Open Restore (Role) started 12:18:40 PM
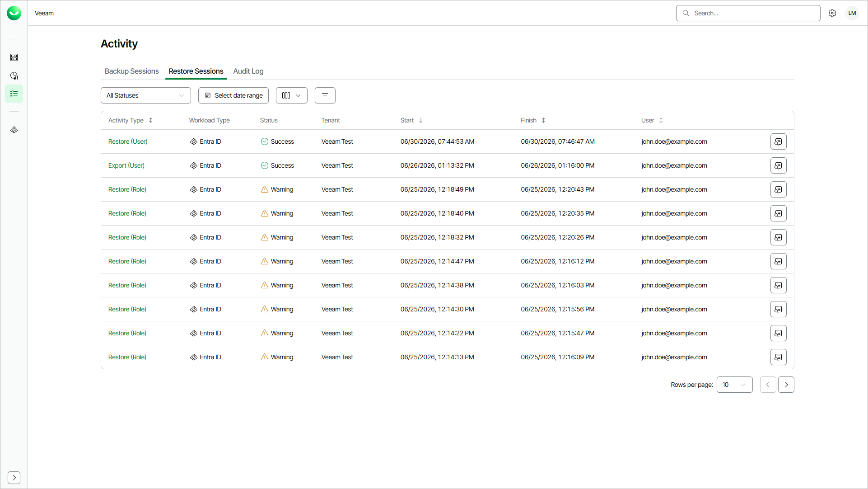This screenshot has width=868, height=489. point(127,213)
